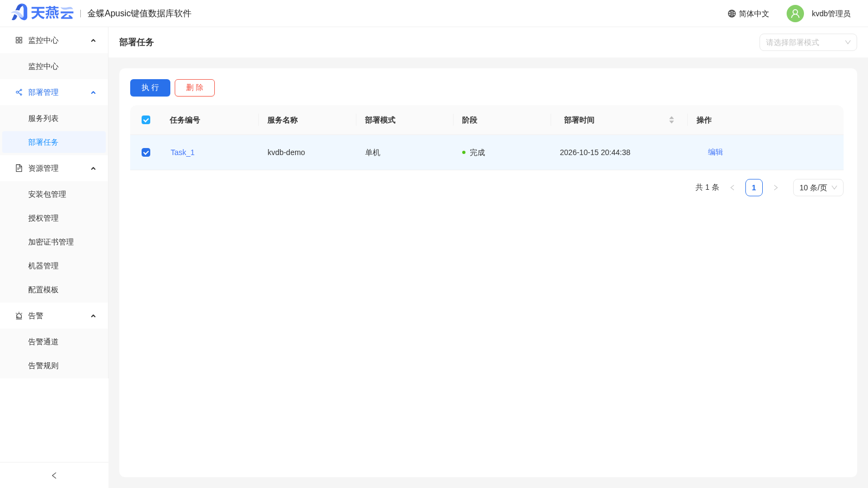
Task: Select 部署任务 in the sidebar
Action: 54,142
